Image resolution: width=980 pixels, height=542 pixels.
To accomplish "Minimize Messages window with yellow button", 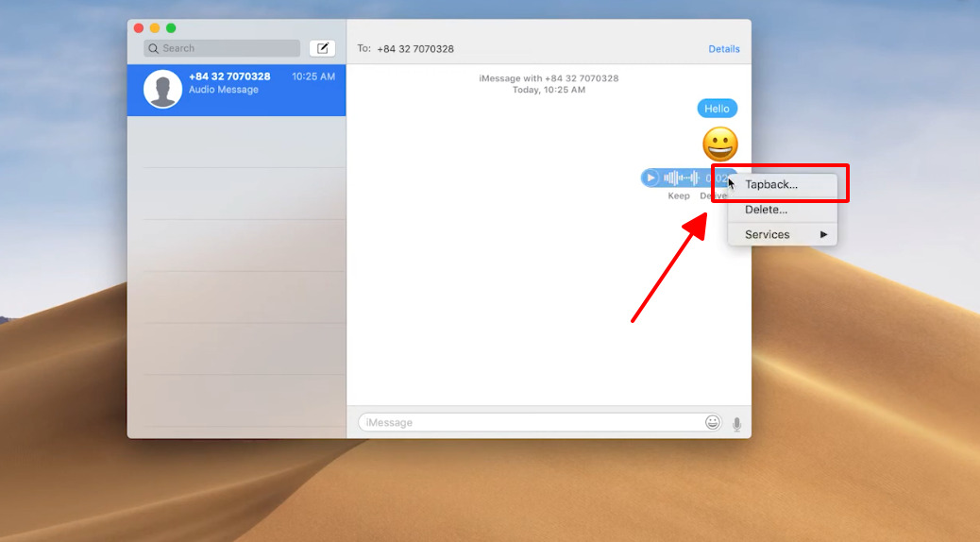I will click(155, 28).
